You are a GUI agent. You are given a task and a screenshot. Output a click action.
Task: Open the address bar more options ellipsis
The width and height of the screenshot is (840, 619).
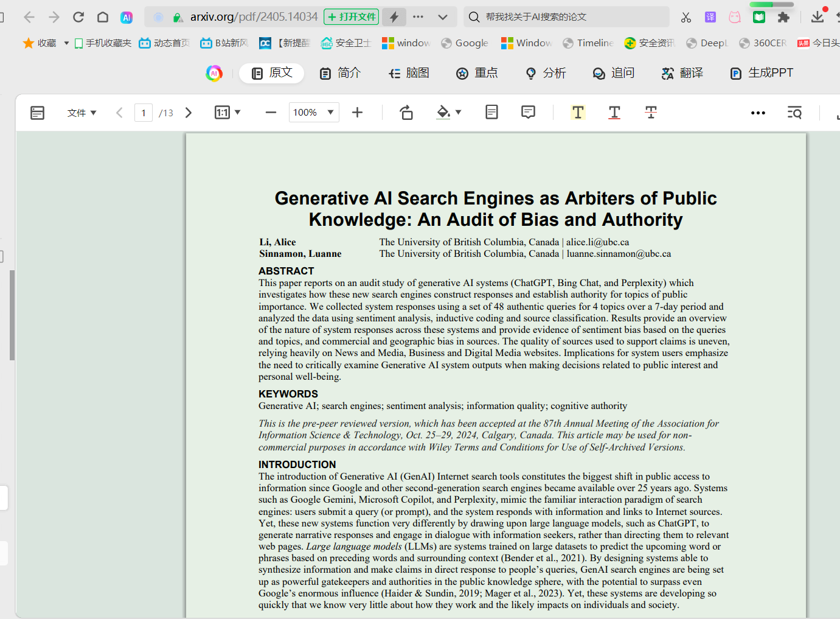tap(418, 17)
